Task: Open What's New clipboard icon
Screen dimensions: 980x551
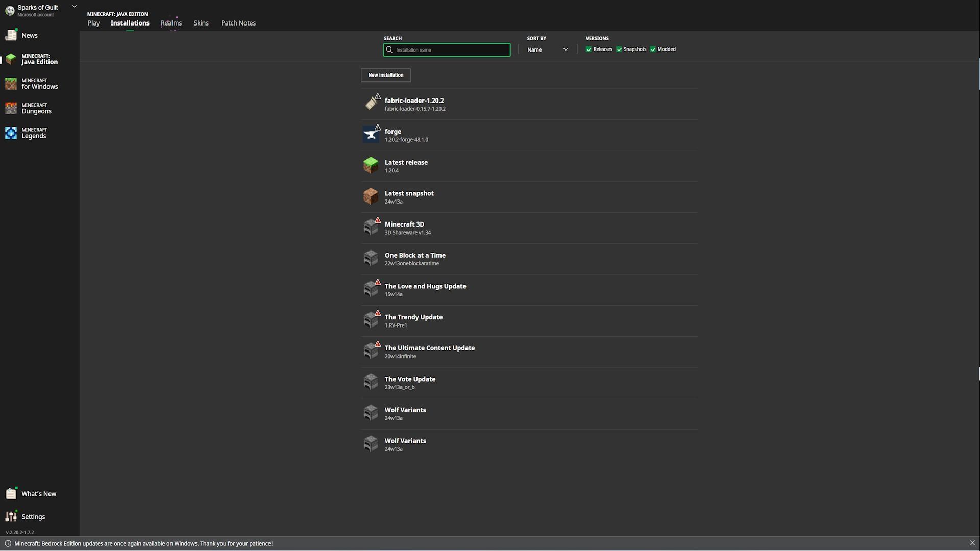Action: (11, 493)
